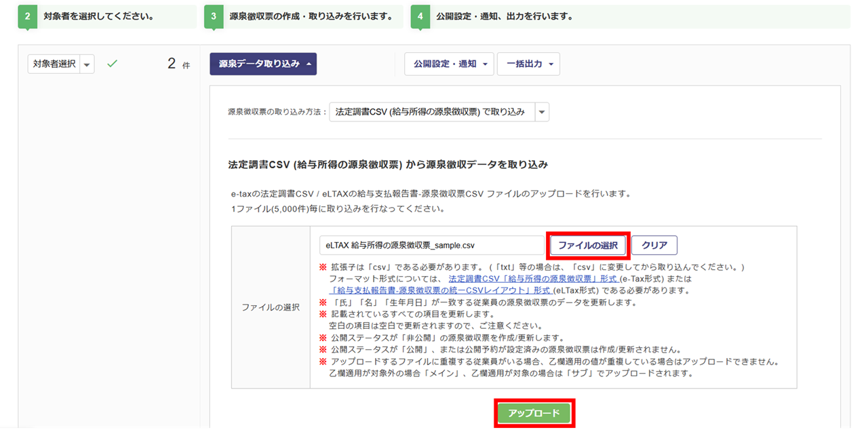
Task: Click the step 2 number badge
Action: [28, 17]
